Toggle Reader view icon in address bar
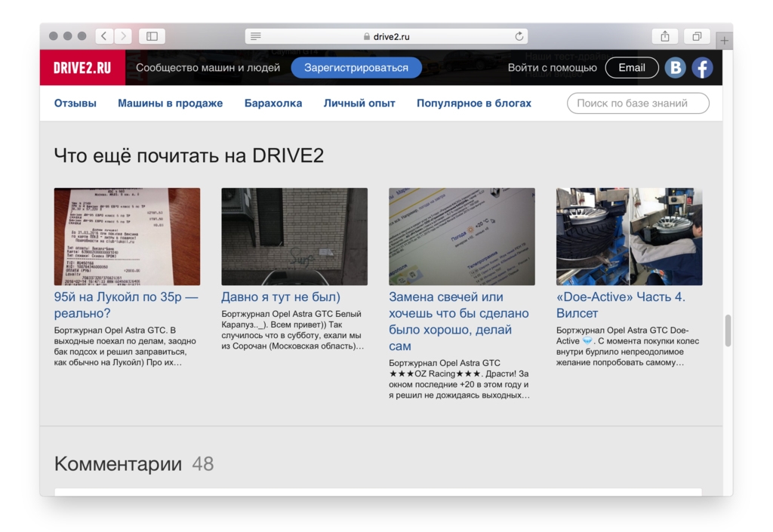This screenshot has height=532, width=773. [256, 36]
